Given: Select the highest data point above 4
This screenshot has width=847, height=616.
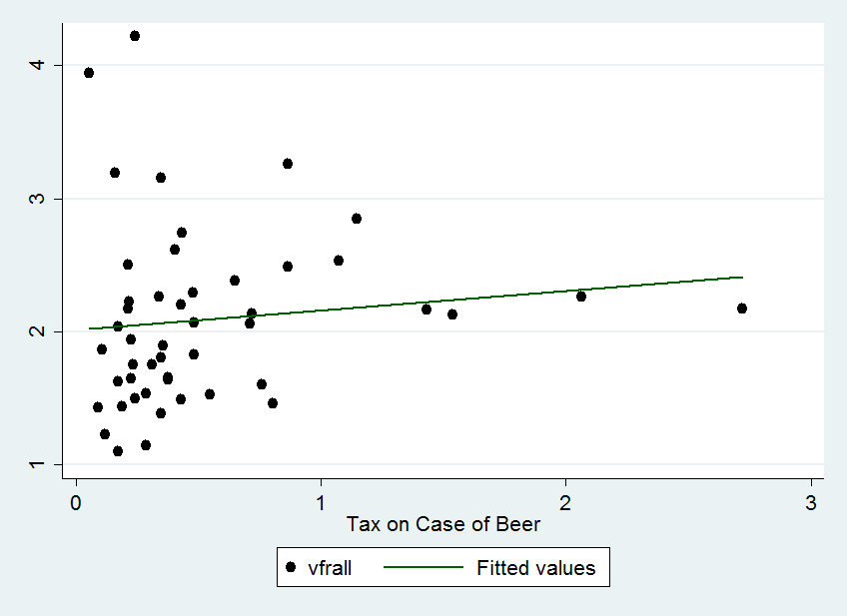Looking at the screenshot, I should (x=135, y=36).
